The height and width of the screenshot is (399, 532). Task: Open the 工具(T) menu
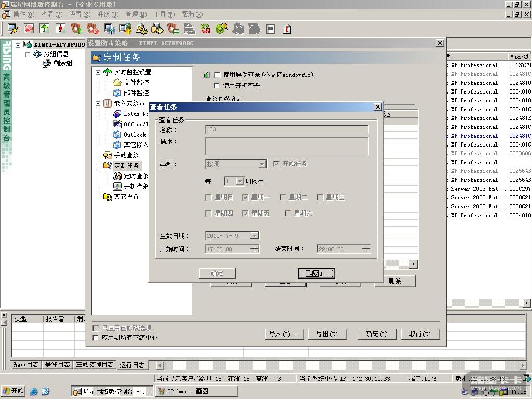pos(163,15)
